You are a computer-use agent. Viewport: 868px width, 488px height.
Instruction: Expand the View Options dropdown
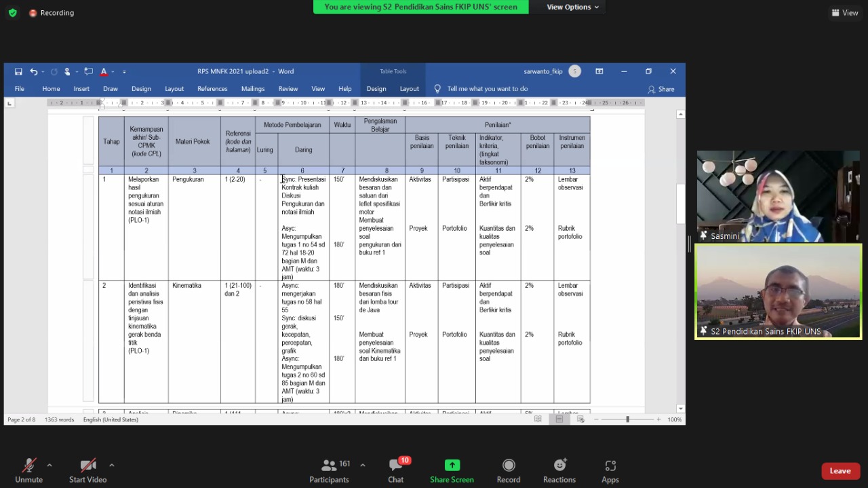tap(573, 7)
